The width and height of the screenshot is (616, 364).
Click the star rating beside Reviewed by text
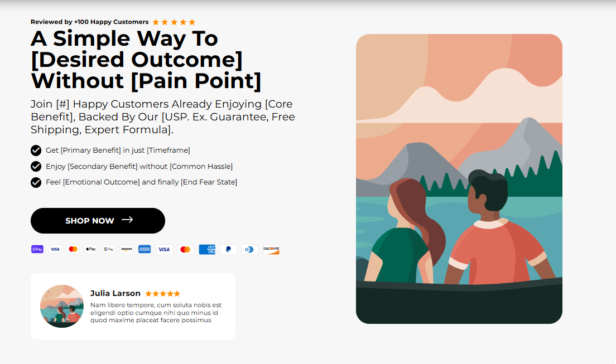point(174,22)
